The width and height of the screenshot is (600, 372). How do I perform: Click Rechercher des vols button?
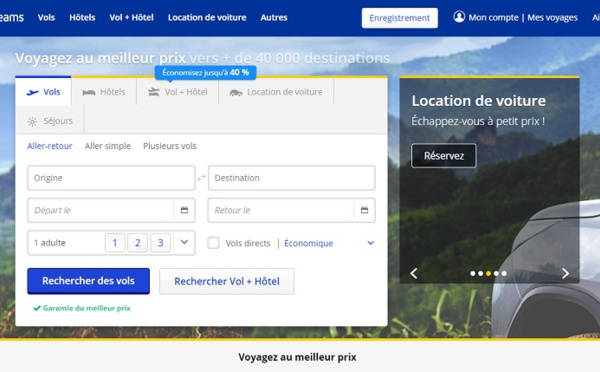88,281
